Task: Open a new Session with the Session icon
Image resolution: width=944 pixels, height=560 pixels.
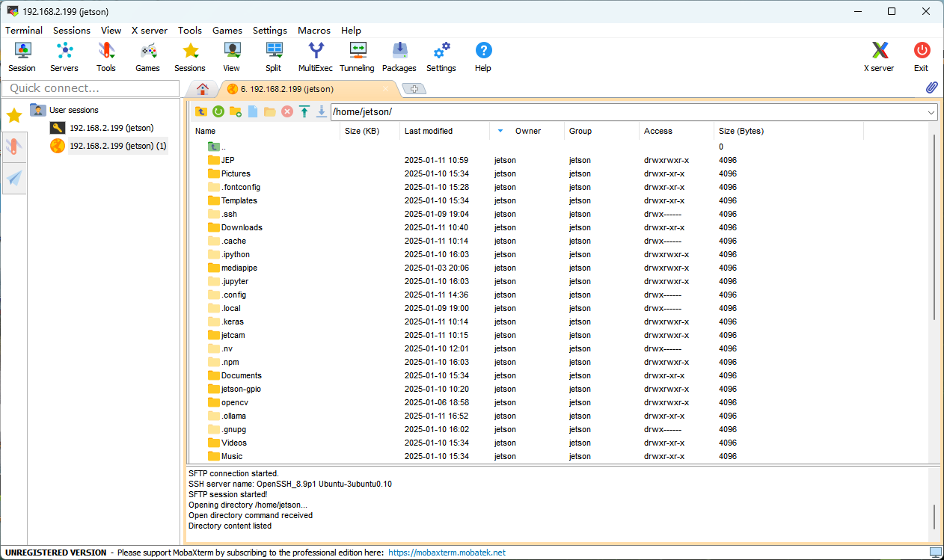Action: (x=22, y=55)
